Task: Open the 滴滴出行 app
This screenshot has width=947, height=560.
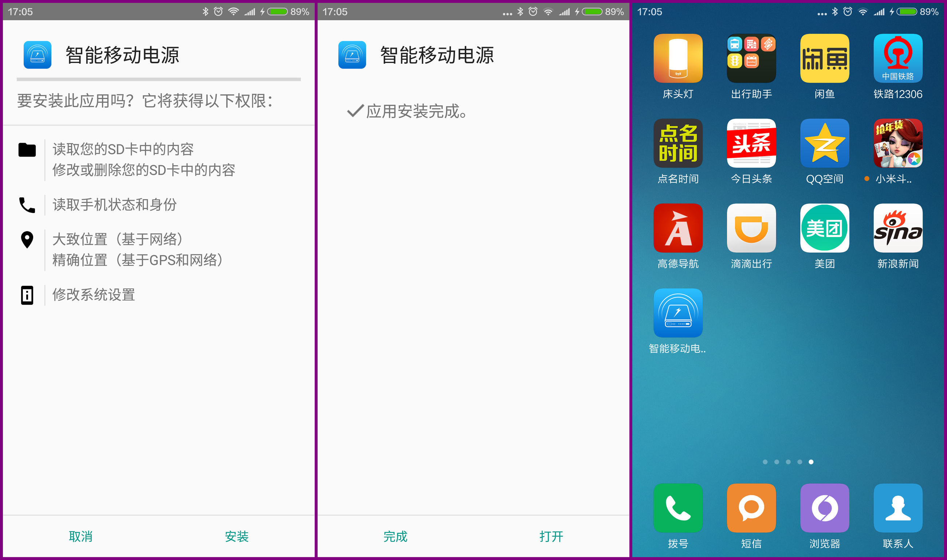Action: click(x=751, y=228)
